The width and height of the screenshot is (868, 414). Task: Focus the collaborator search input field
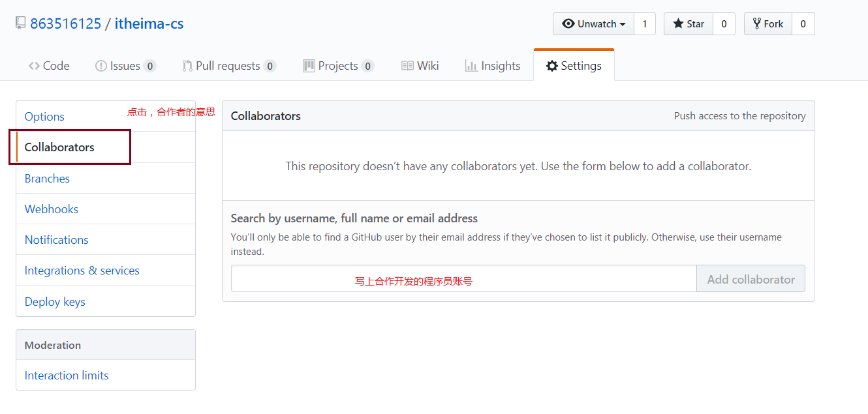pyautogui.click(x=463, y=279)
